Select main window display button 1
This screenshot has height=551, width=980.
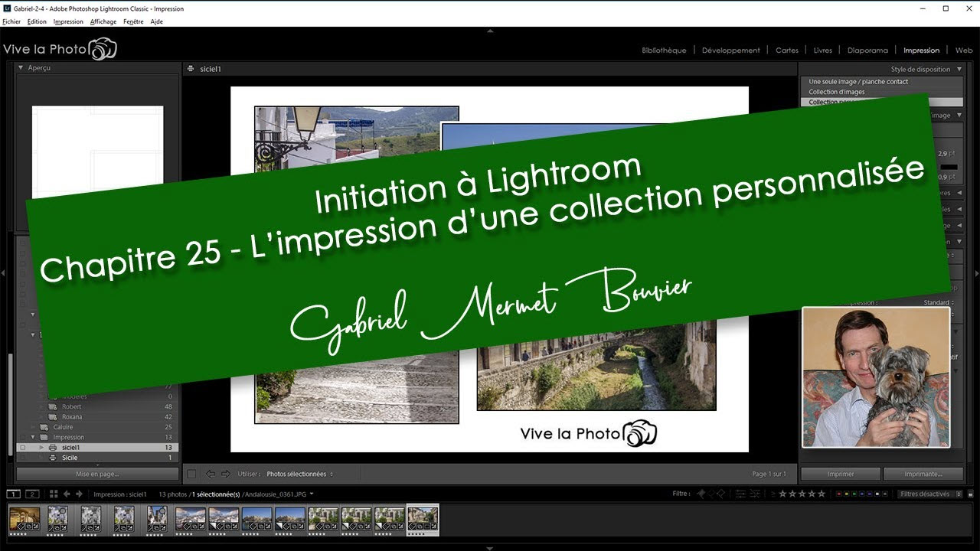coord(13,494)
